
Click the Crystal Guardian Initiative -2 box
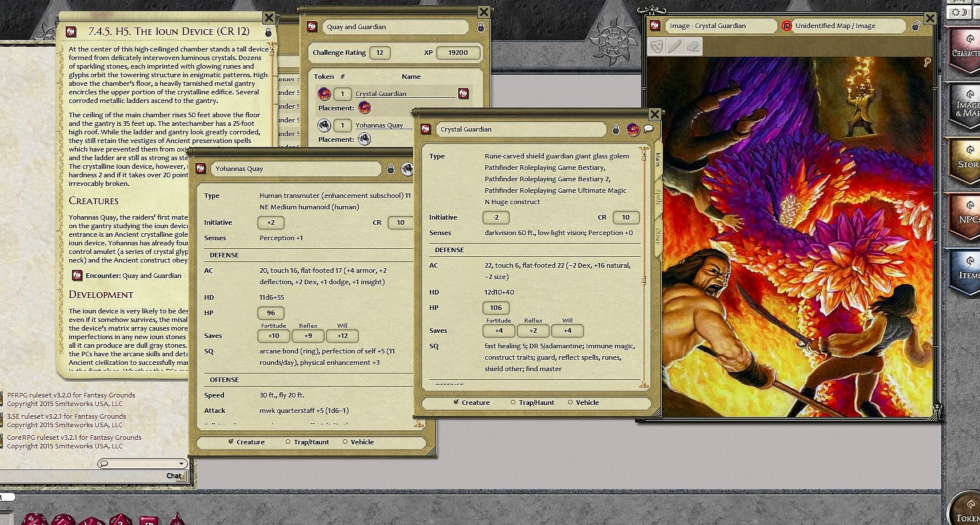[496, 217]
